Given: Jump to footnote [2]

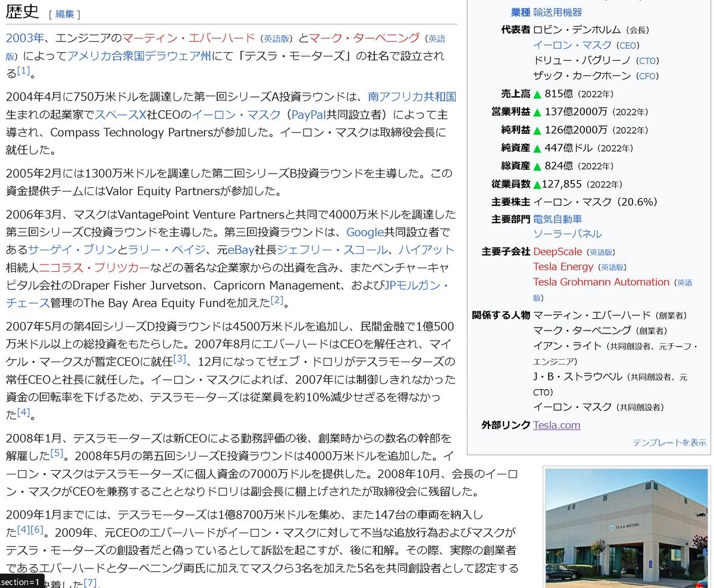Looking at the screenshot, I should click(x=277, y=300).
